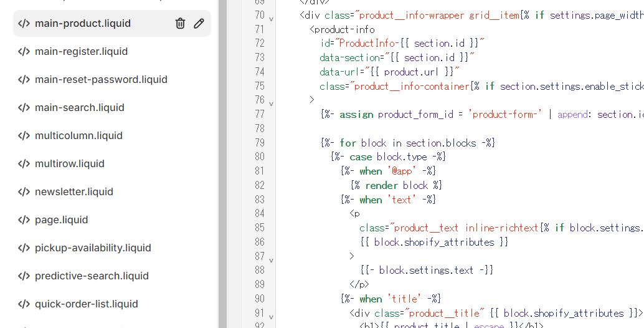Click code icon beside quick-order-list.liquid
The width and height of the screenshot is (644, 328).
24,304
